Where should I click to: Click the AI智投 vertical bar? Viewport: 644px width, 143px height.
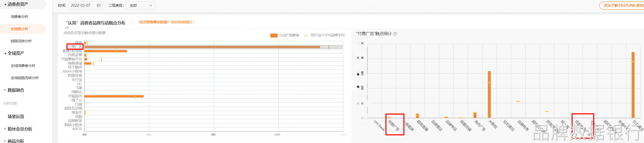pyautogui.click(x=489, y=94)
